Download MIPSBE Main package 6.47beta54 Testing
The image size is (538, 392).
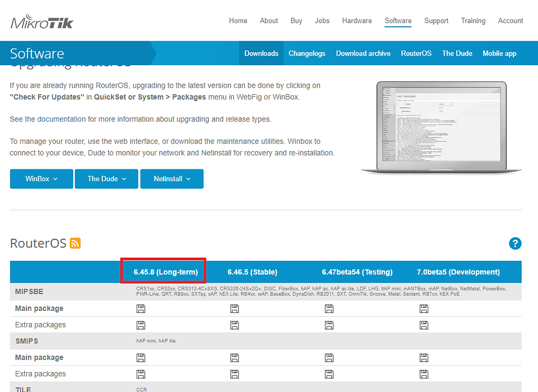tap(329, 309)
